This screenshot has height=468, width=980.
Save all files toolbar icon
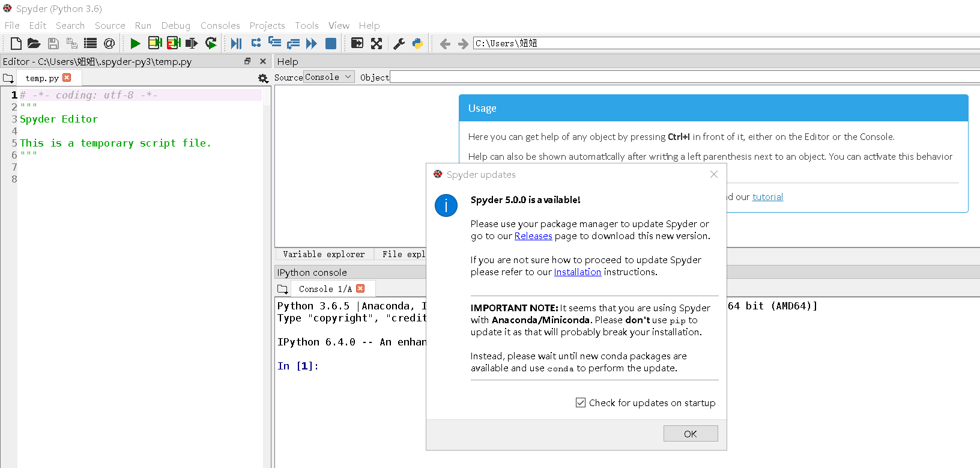click(x=72, y=43)
